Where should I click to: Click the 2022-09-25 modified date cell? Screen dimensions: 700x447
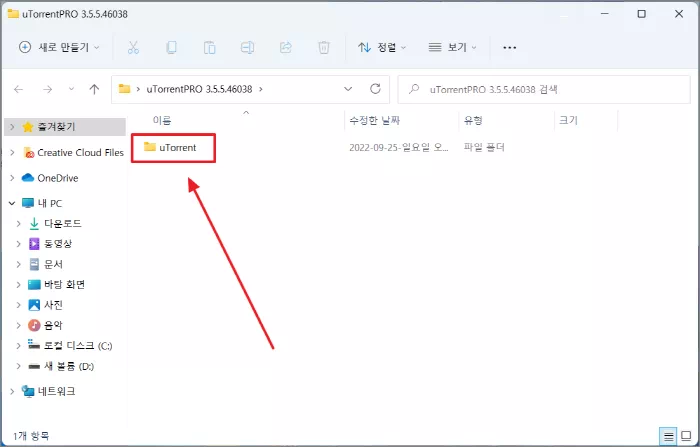click(399, 147)
